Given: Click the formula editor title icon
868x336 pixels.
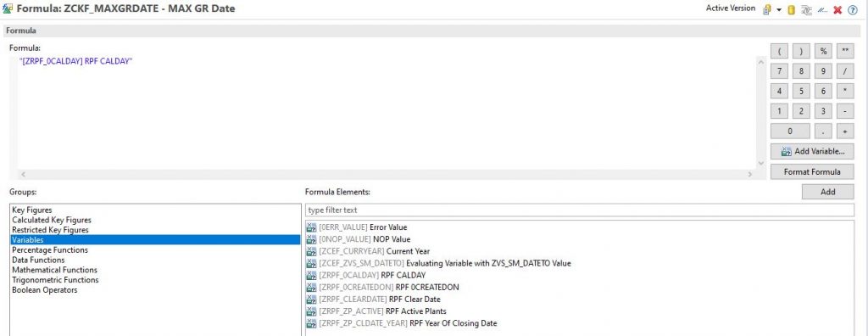Looking at the screenshot, I should [x=7, y=8].
